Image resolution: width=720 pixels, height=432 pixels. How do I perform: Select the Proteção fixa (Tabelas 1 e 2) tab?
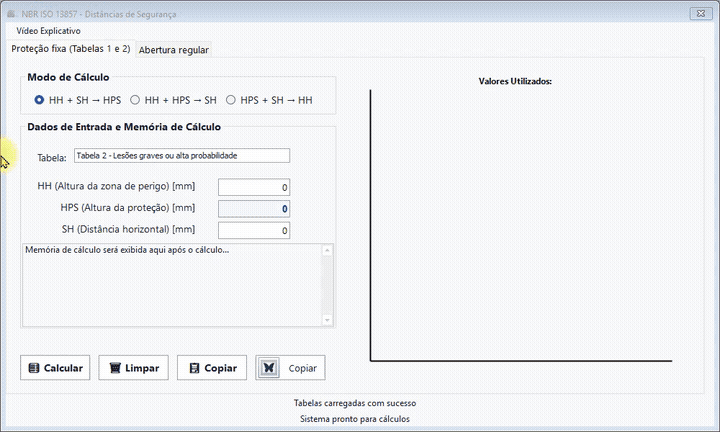point(71,48)
